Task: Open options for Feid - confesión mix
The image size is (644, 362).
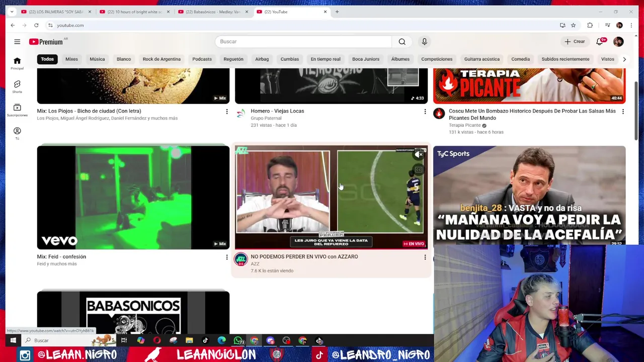Action: pyautogui.click(x=226, y=257)
